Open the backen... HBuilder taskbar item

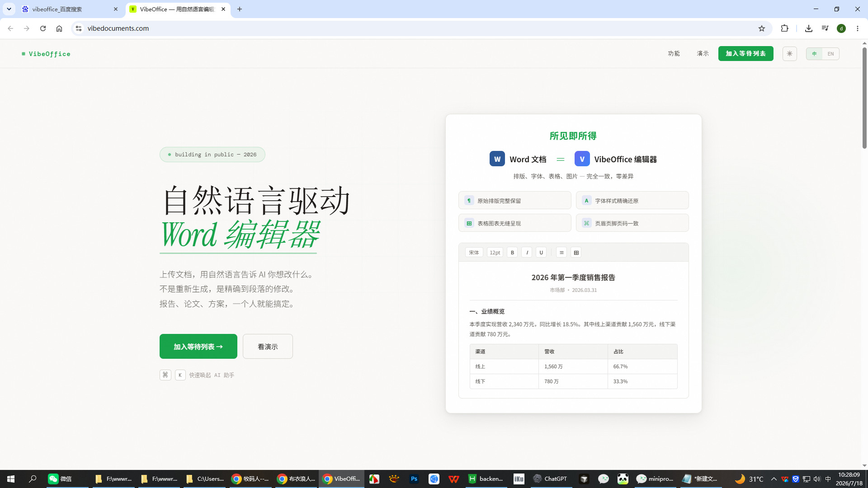click(486, 479)
